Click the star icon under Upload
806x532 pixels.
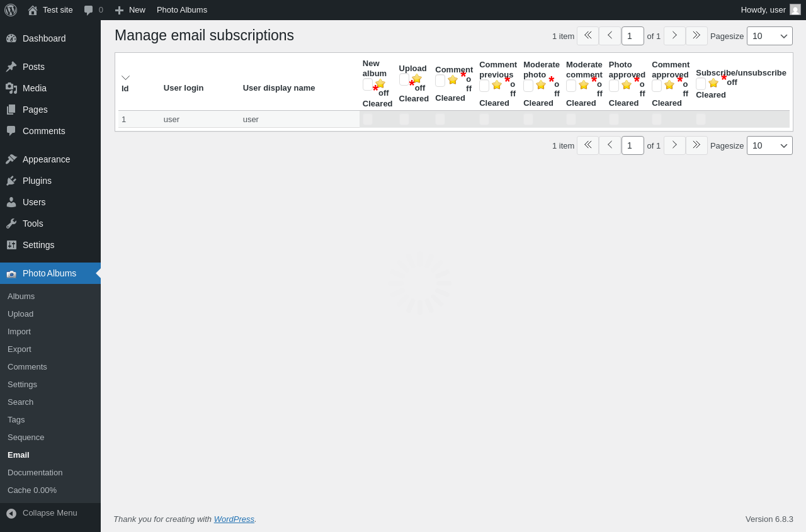[x=417, y=78]
